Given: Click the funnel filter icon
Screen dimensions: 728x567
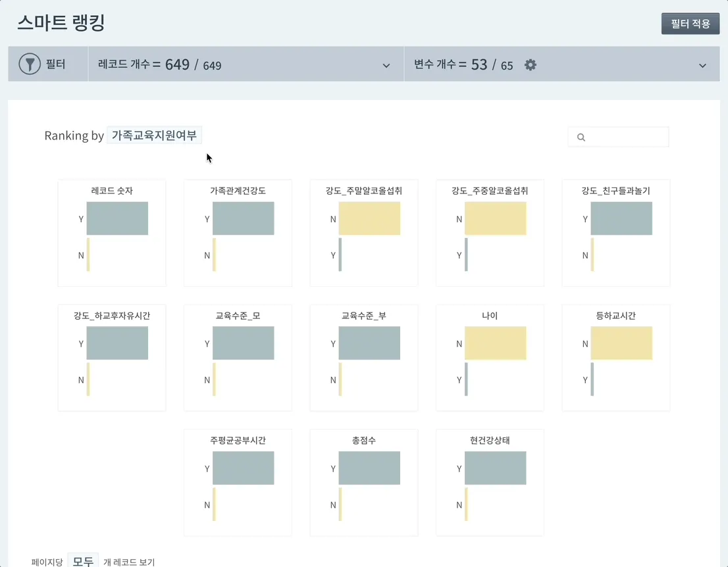Looking at the screenshot, I should pos(30,64).
